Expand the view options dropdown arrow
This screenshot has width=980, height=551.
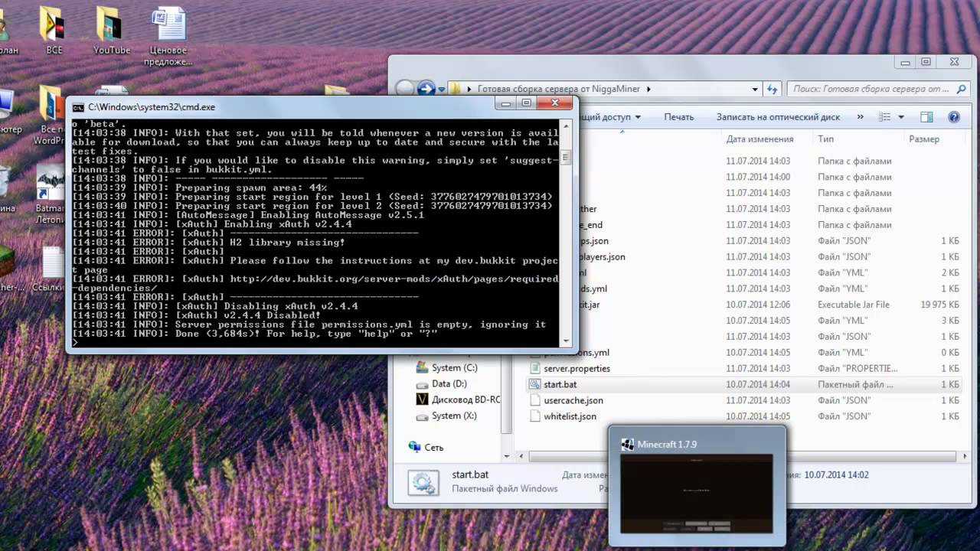[x=901, y=117]
